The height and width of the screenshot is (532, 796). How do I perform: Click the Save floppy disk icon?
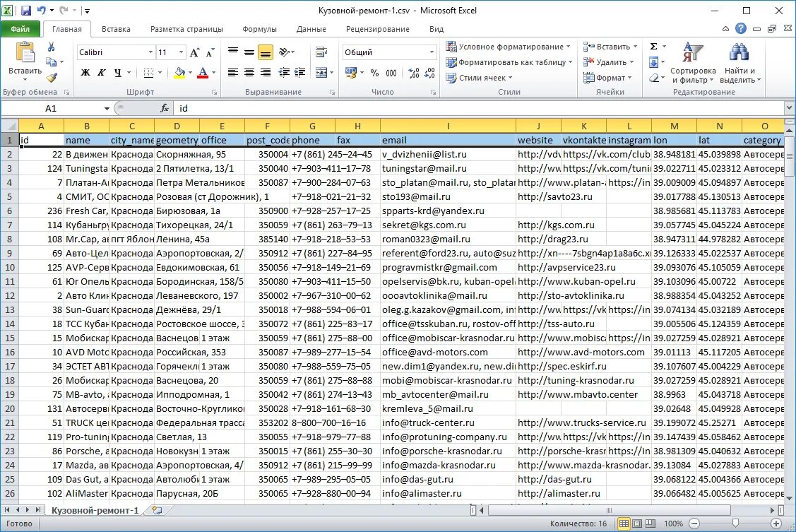tap(26, 10)
